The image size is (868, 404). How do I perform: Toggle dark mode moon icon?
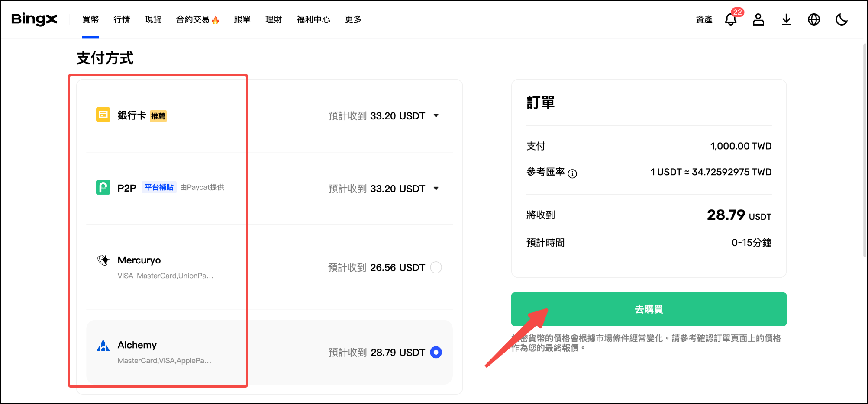coord(841,19)
